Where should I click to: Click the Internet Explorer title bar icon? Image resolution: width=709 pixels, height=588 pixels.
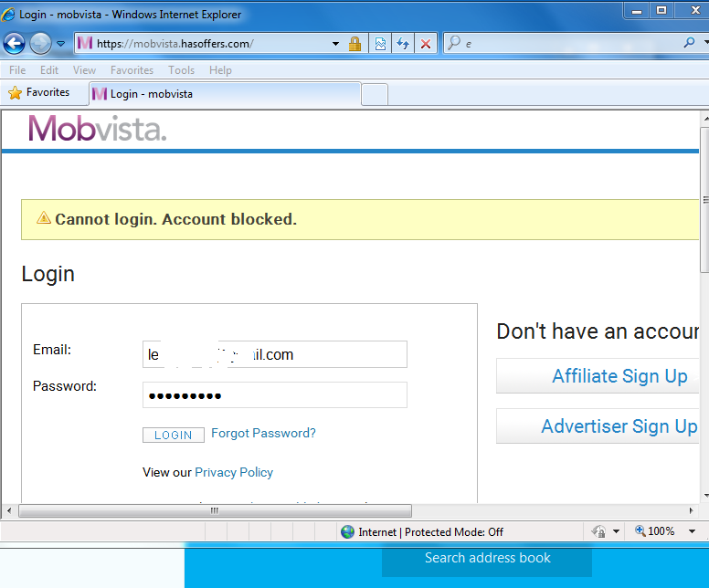8,15
